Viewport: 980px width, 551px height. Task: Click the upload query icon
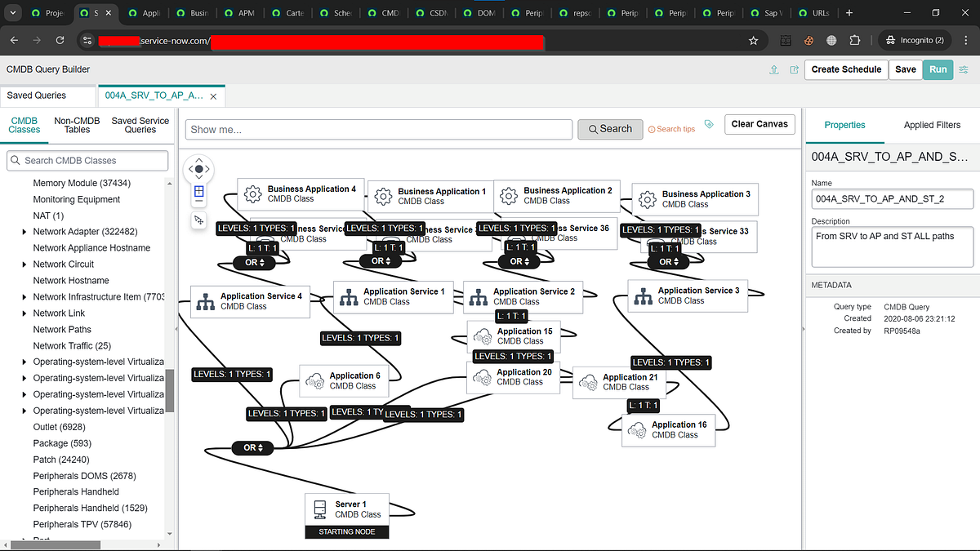pos(773,70)
